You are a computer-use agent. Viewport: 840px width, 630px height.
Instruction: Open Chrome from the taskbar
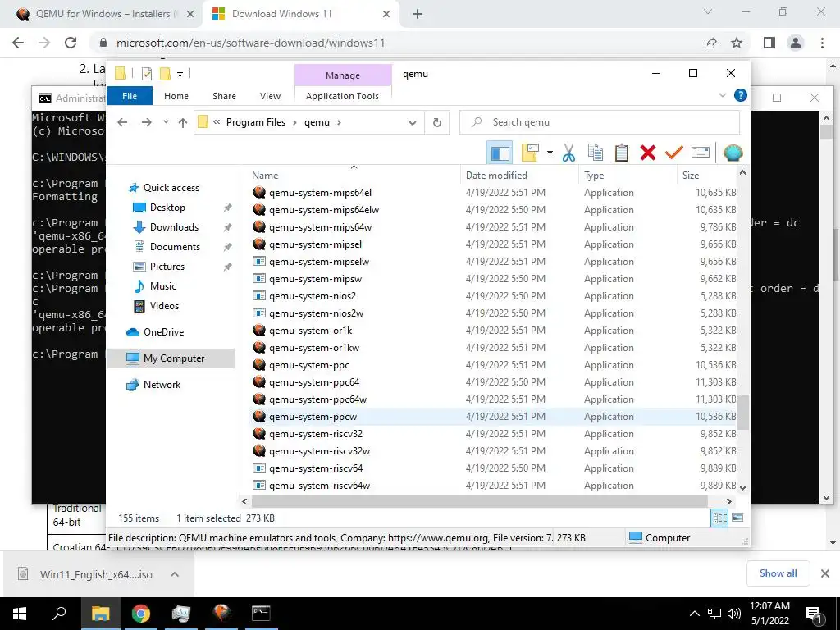click(x=140, y=614)
